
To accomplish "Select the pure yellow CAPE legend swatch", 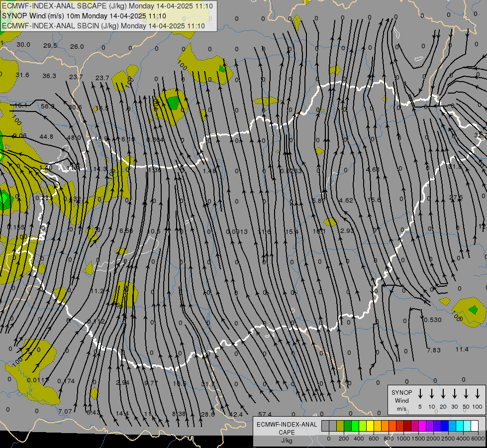I will coord(370,426).
